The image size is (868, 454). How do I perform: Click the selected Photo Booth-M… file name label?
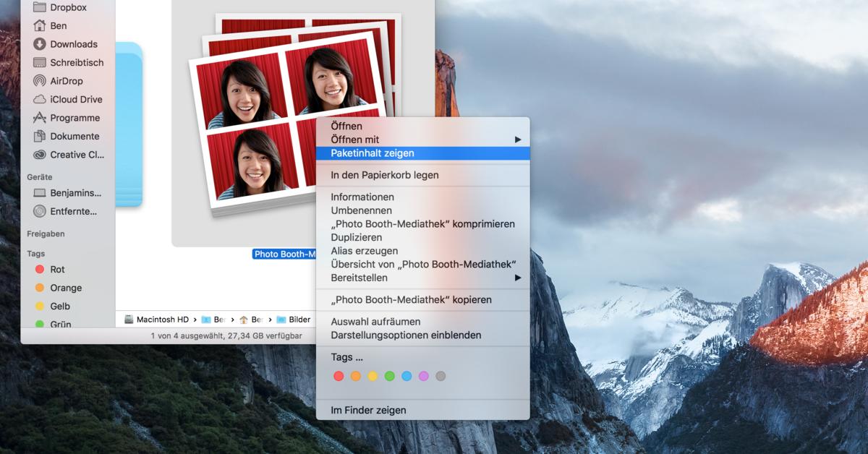click(x=285, y=254)
